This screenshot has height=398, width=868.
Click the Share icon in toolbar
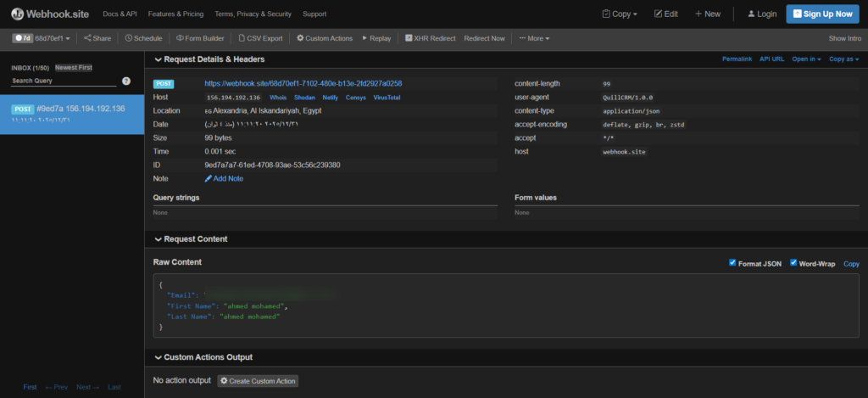coord(88,38)
